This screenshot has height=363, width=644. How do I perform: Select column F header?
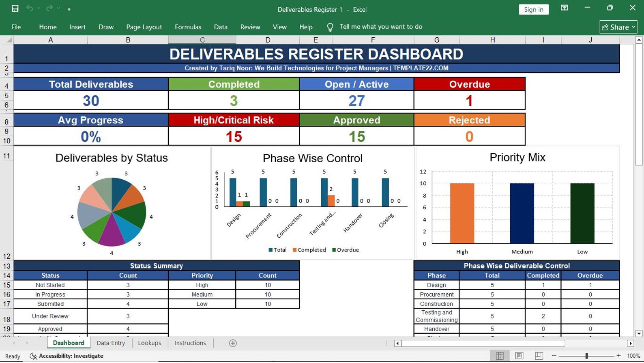pos(373,40)
